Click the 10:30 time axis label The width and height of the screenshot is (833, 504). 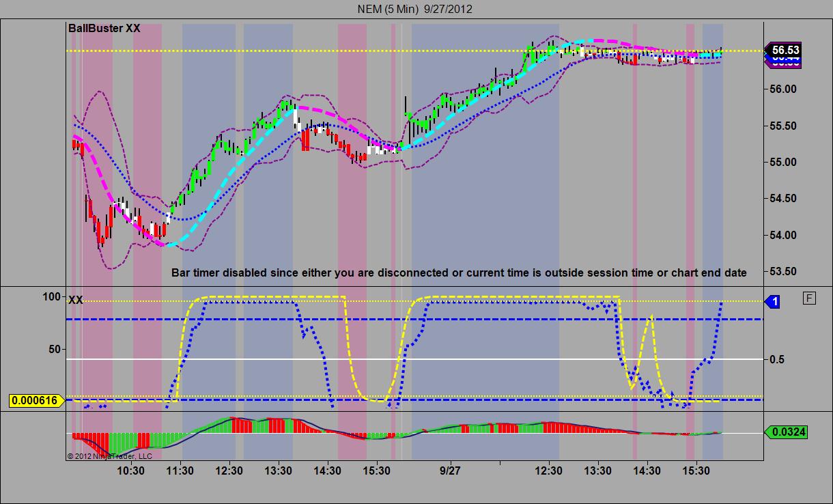coord(130,471)
